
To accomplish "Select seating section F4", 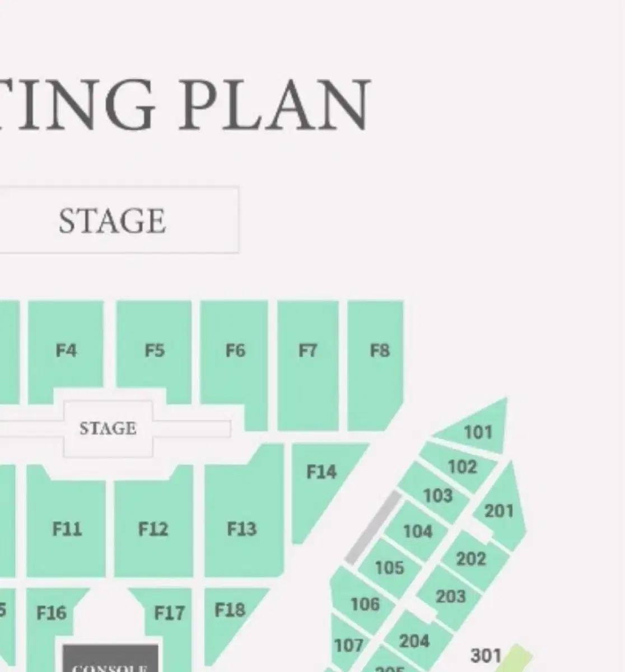I will coord(66,351).
